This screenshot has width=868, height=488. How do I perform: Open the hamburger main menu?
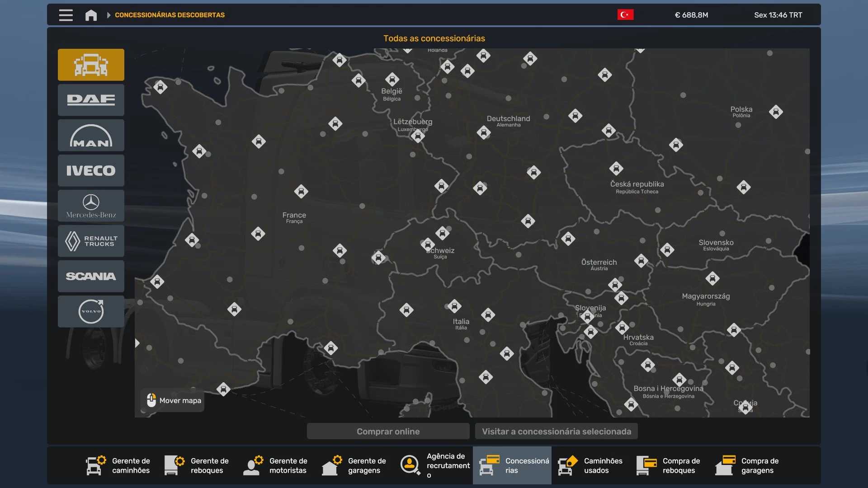pos(66,15)
